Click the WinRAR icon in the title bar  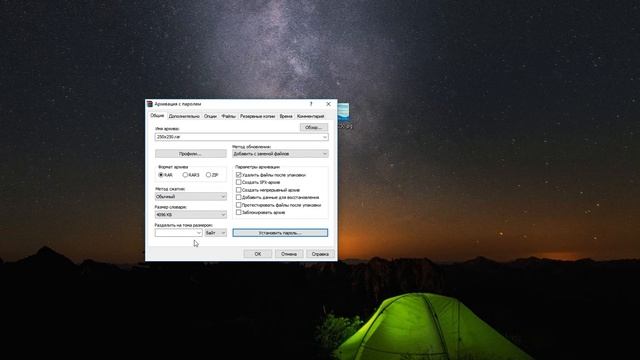pyautogui.click(x=150, y=104)
